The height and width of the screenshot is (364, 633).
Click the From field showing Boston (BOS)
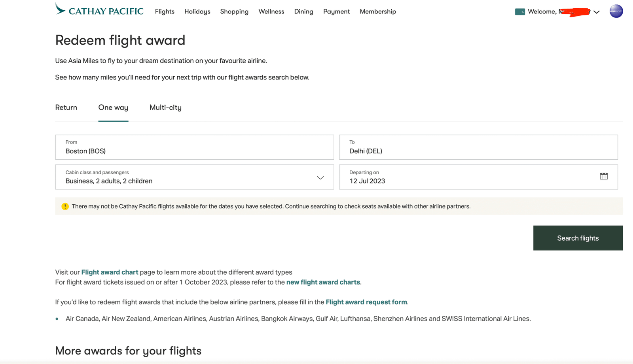click(x=194, y=147)
